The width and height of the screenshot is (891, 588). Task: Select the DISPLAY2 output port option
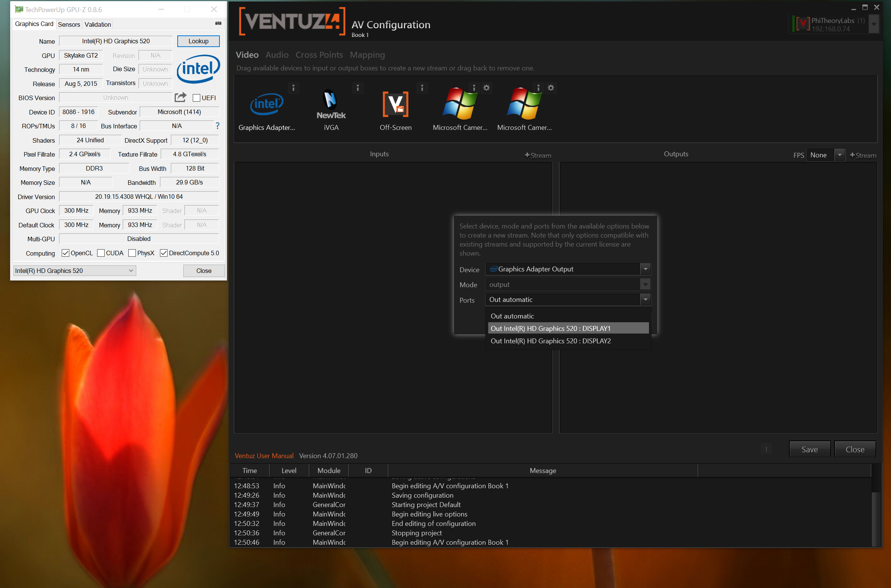coord(550,341)
